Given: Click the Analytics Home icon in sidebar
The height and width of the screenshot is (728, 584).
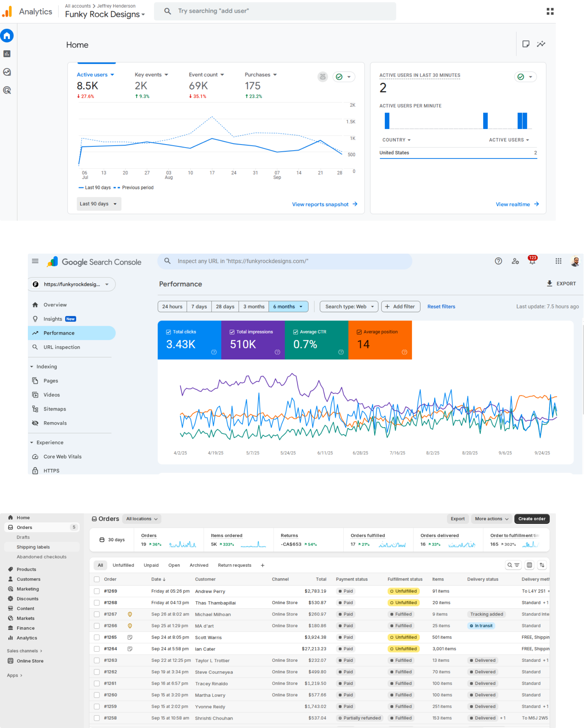Looking at the screenshot, I should pos(7,36).
